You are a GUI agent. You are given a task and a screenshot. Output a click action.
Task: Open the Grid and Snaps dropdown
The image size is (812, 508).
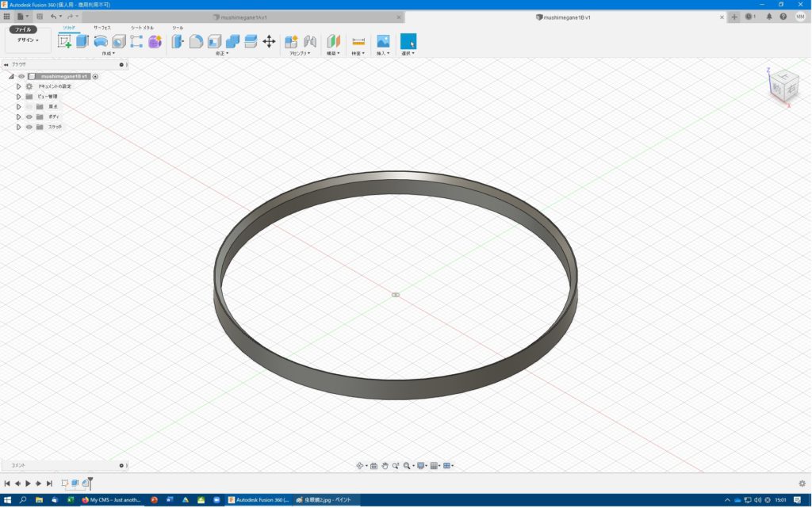click(x=435, y=465)
